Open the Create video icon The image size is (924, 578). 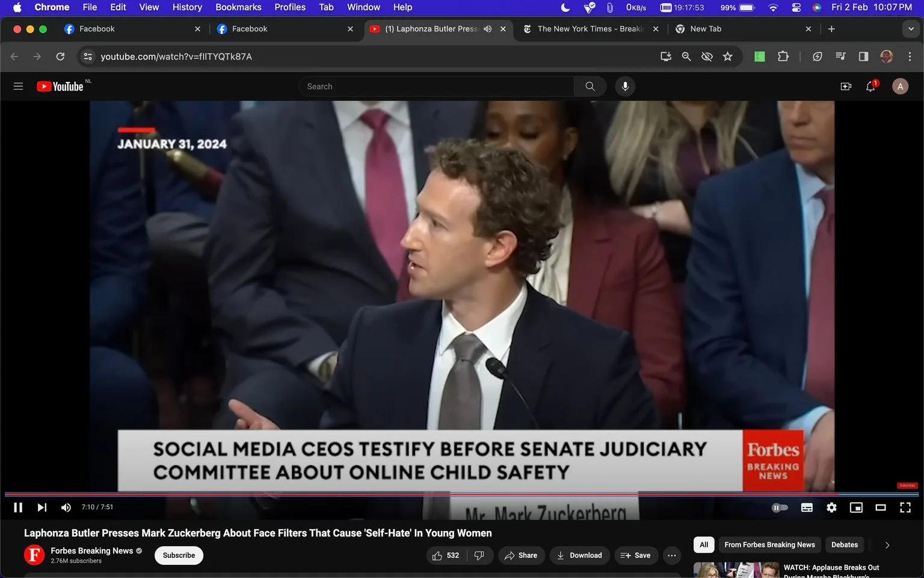[x=846, y=87]
